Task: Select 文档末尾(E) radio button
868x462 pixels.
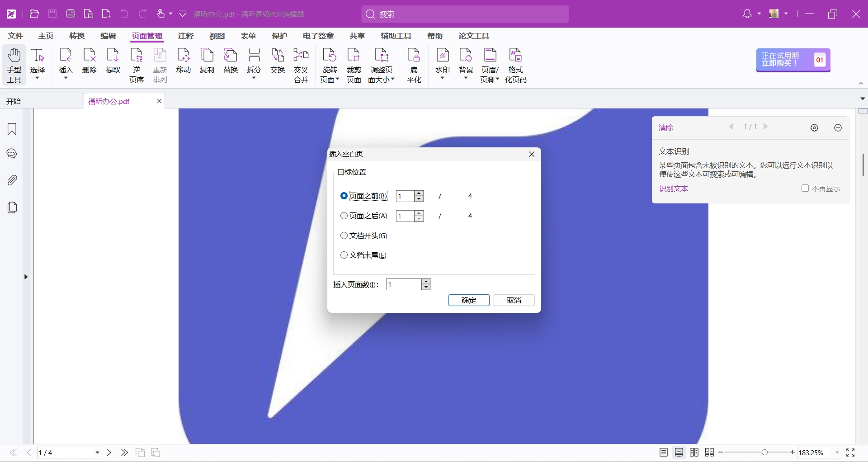Action: pyautogui.click(x=344, y=255)
